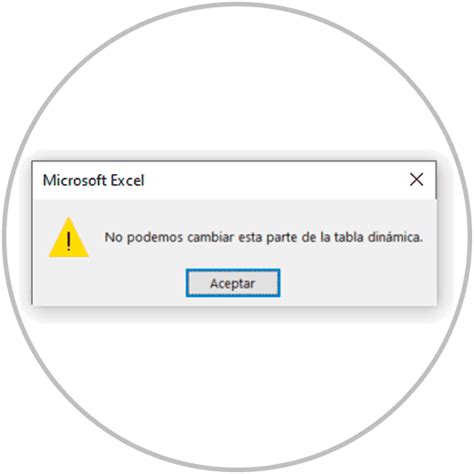
Task: Click the word 'tabla' in the warning text
Action: [x=348, y=237]
